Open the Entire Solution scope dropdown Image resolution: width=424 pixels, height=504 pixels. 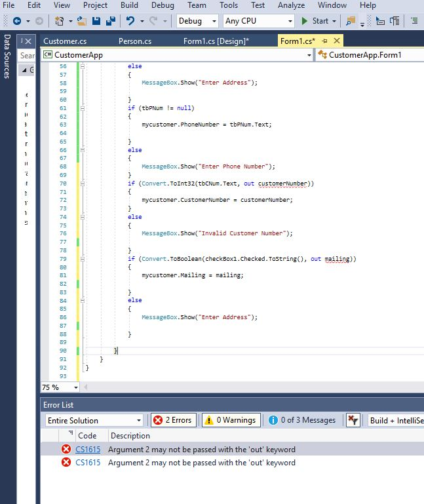point(94,420)
